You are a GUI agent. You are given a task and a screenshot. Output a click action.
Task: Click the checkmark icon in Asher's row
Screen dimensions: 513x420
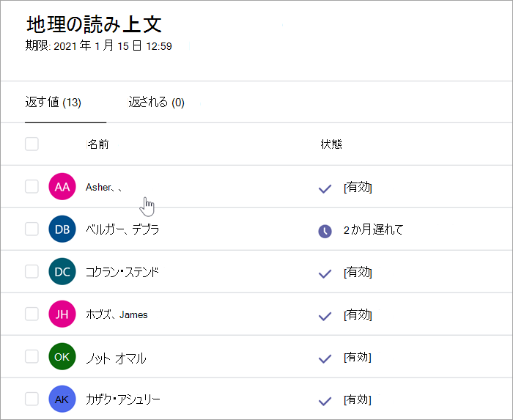(x=325, y=188)
